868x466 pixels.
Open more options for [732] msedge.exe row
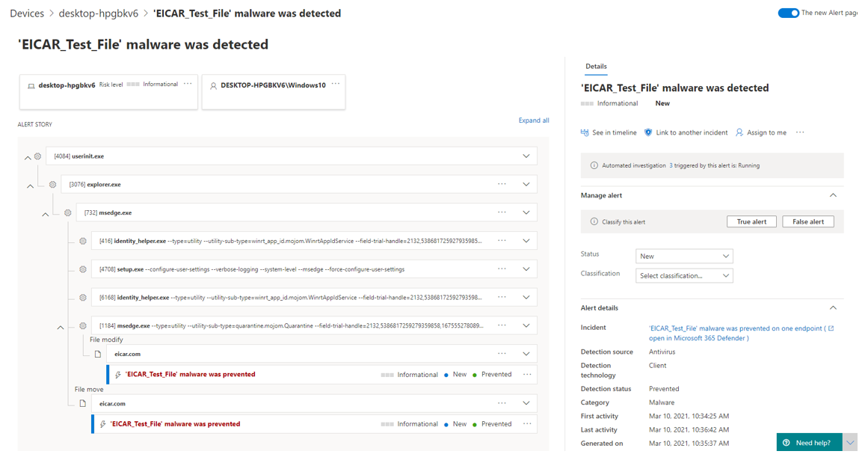click(502, 212)
